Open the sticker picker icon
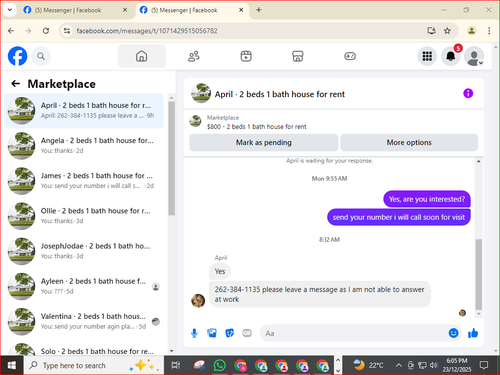Screen dimensions: 500x375 click(x=229, y=333)
